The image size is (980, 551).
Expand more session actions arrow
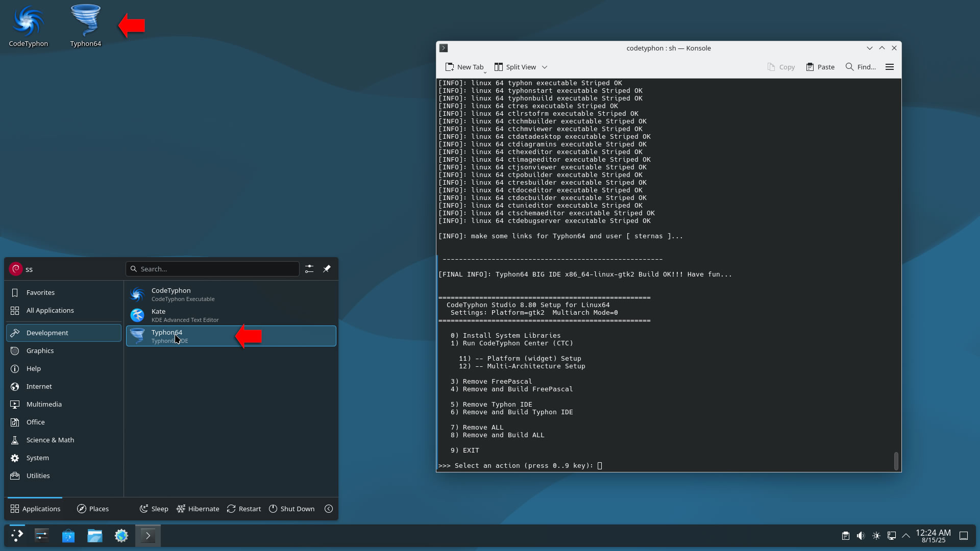point(329,509)
